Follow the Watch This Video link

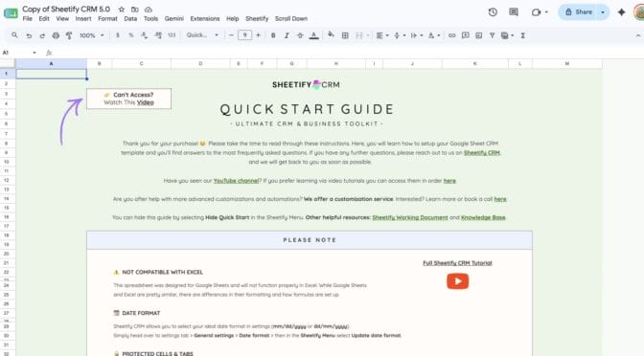pyautogui.click(x=145, y=102)
